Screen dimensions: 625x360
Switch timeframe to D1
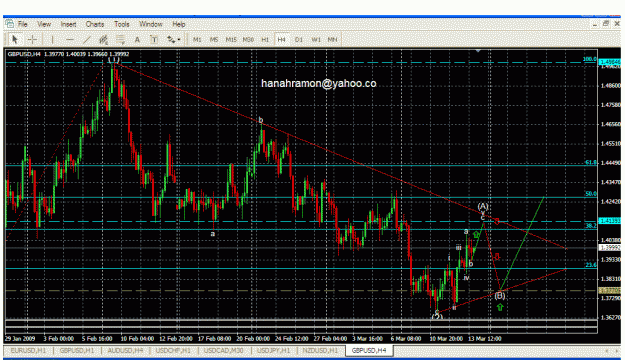(299, 39)
